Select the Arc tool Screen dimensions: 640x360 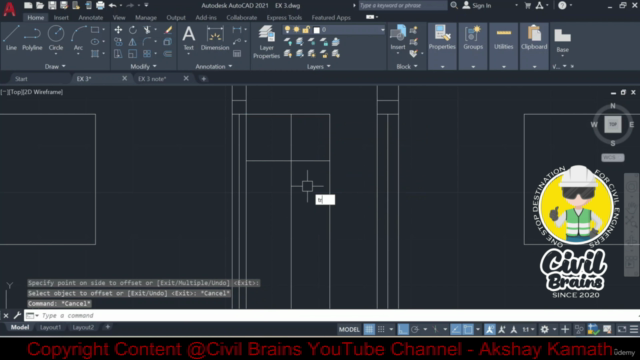(78, 38)
